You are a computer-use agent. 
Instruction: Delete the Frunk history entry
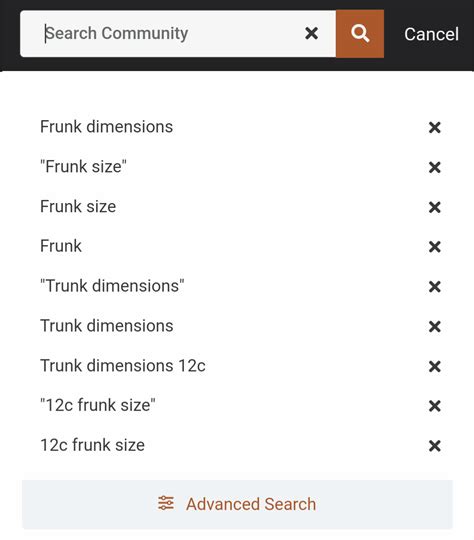[435, 247]
